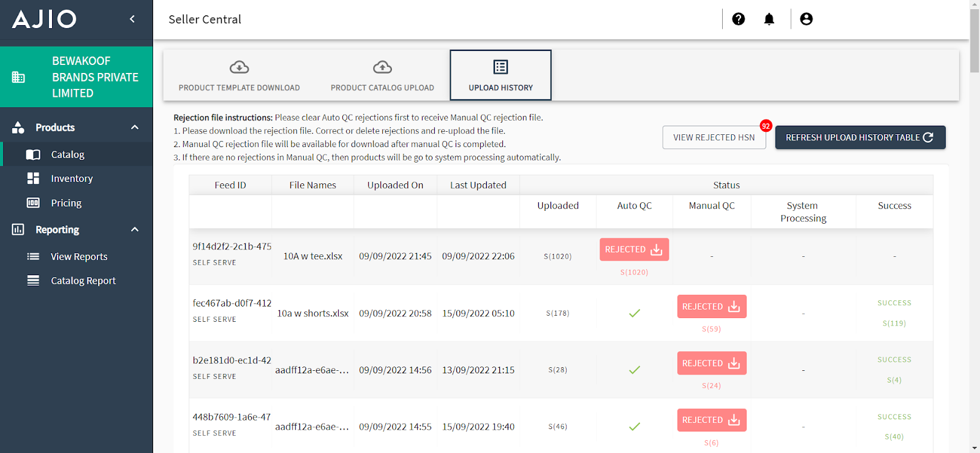Click the red 92 badge on Rejected HSN

tap(766, 126)
